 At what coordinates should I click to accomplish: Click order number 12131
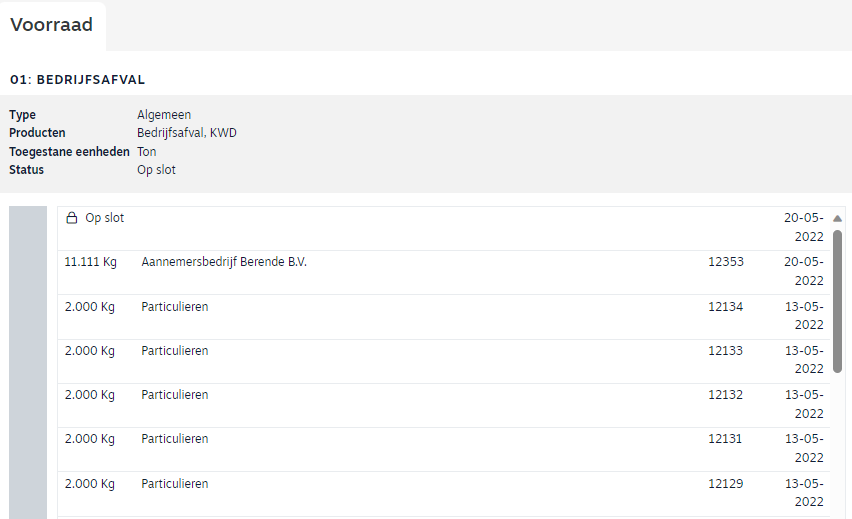[x=725, y=439]
